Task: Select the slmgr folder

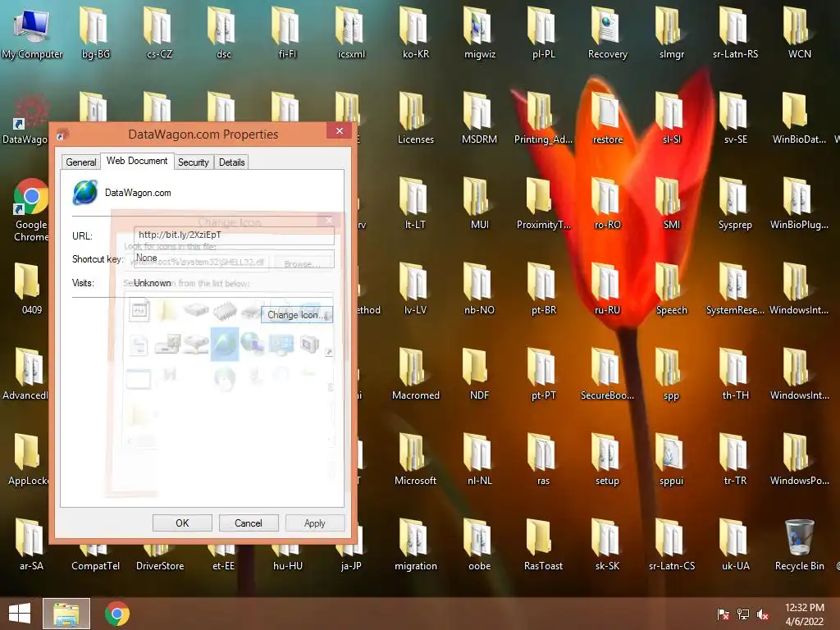Action: pyautogui.click(x=671, y=33)
